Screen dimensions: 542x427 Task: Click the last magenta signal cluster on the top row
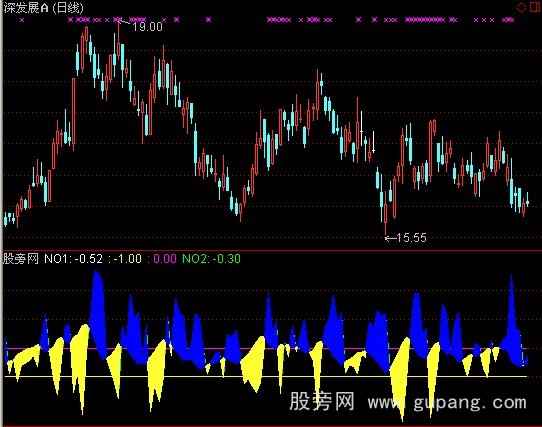tap(508, 20)
